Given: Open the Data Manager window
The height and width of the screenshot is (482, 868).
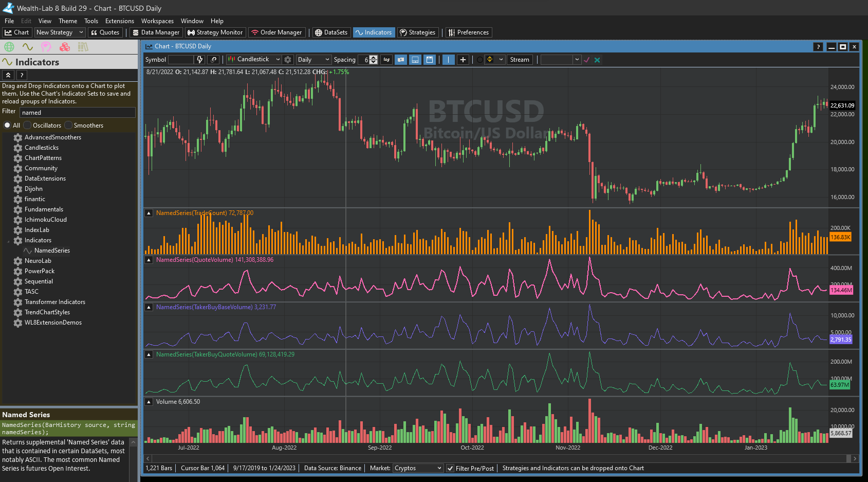Looking at the screenshot, I should click(156, 32).
